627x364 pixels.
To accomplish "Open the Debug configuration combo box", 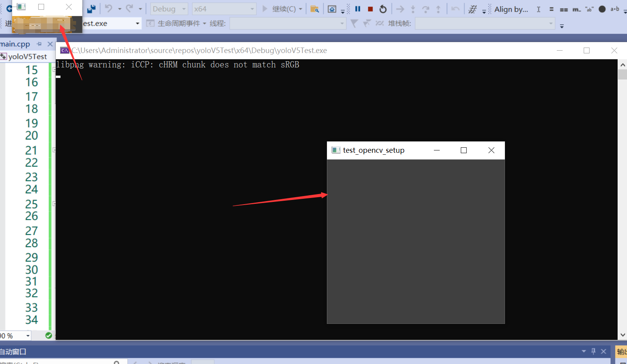I will (169, 9).
